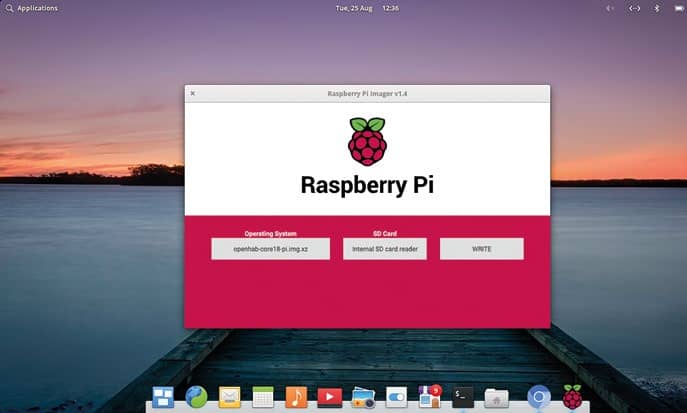Open the sound volume indicator in top panel
Viewport: 687px width, 413px height.
(x=609, y=8)
